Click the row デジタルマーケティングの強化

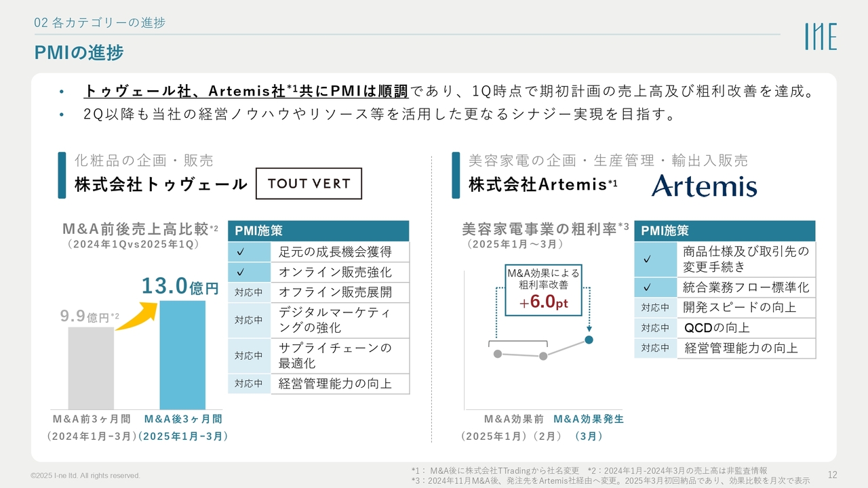pos(319,321)
